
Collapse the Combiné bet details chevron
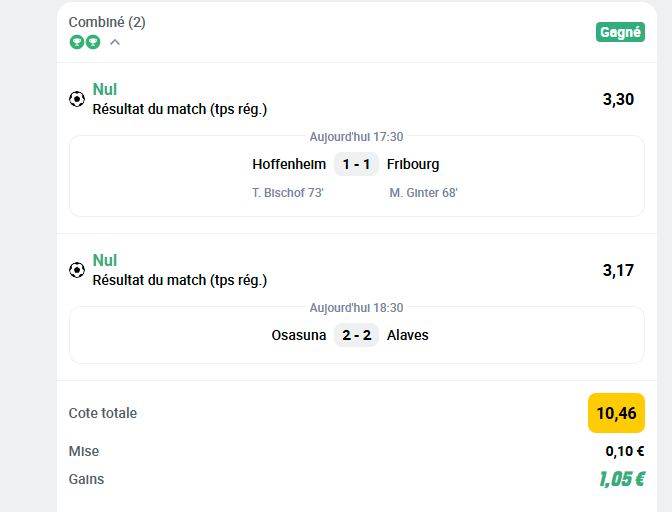pos(115,42)
